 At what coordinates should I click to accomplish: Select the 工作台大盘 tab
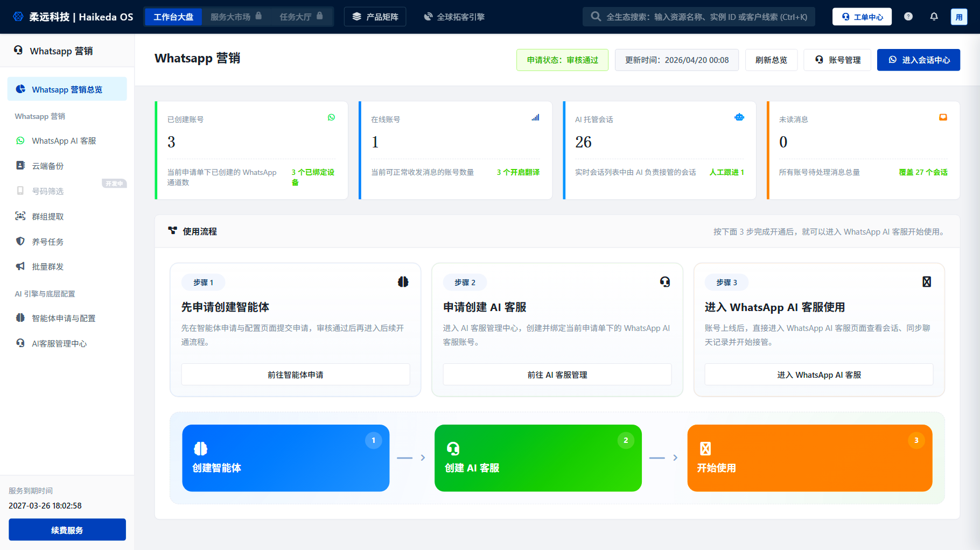[x=173, y=17]
